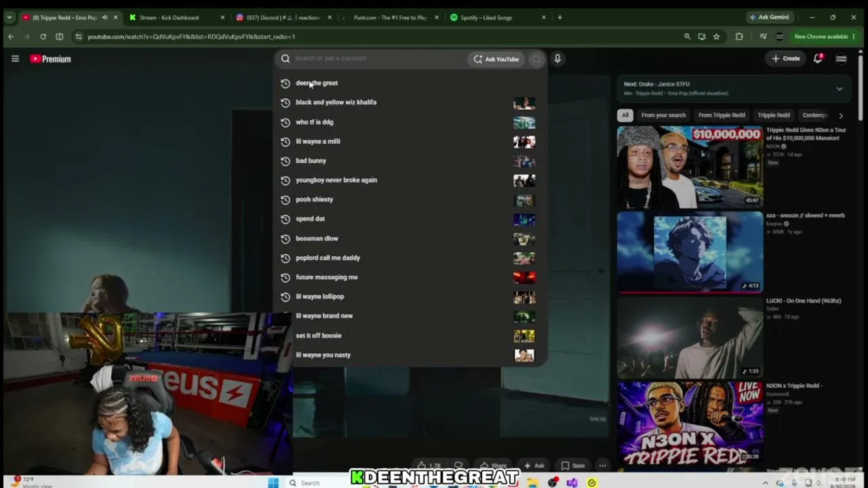Select the suggestion "poplord call me daddy"
The image size is (868, 488).
click(328, 258)
